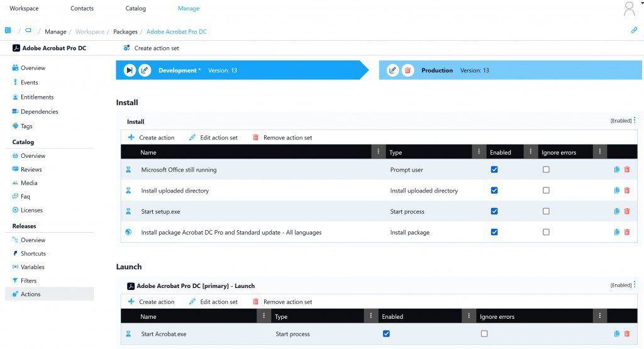The height and width of the screenshot is (349, 644).
Task: Check Ignore errors for Start Acrobat.exe
Action: coord(484,333)
